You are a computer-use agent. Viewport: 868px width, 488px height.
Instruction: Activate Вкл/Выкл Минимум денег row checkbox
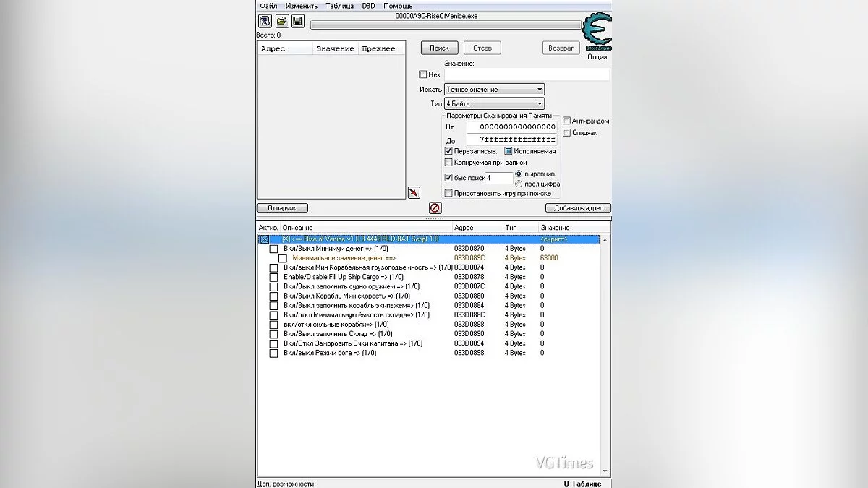point(273,249)
